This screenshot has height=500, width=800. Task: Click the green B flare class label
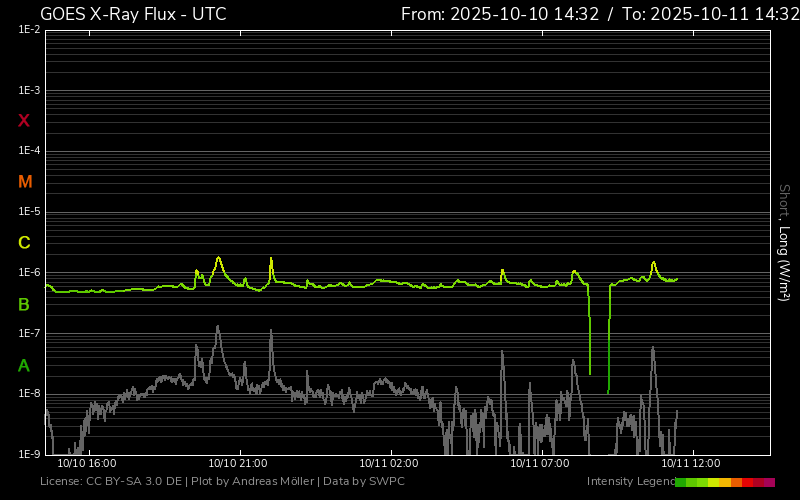(24, 304)
